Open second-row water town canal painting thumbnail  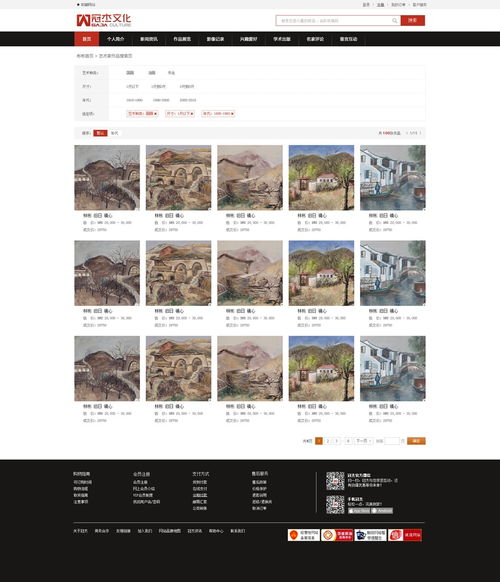(x=393, y=273)
